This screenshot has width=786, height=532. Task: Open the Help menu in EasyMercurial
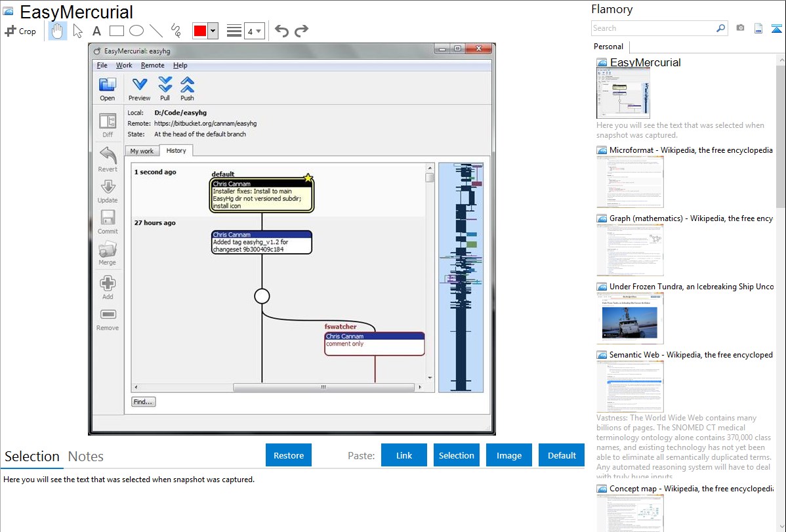(180, 65)
